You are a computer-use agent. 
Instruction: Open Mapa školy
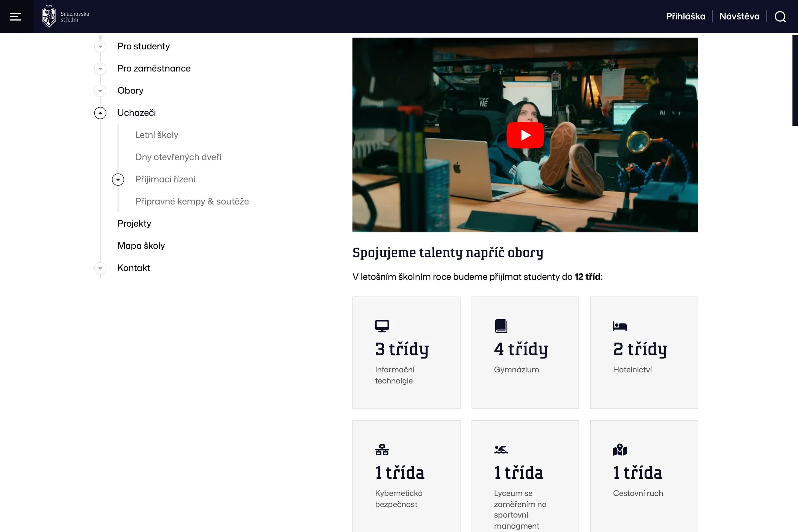pyautogui.click(x=141, y=246)
